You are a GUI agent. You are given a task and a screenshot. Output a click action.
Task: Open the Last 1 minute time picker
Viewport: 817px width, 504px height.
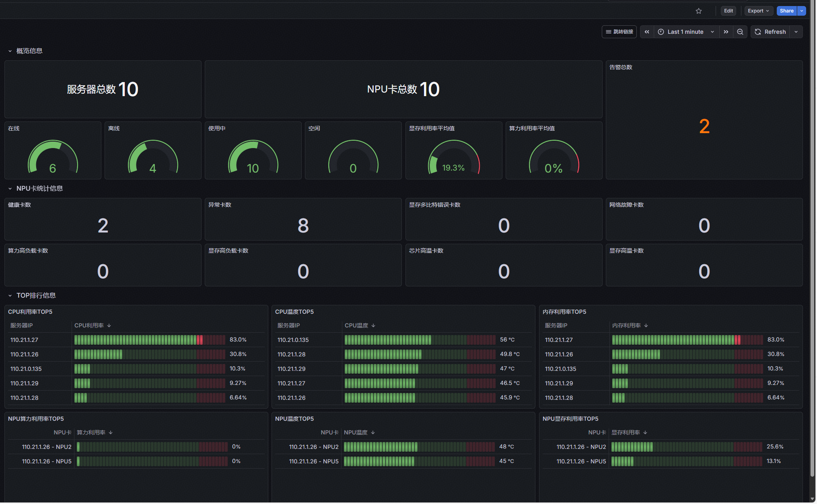[x=686, y=32]
